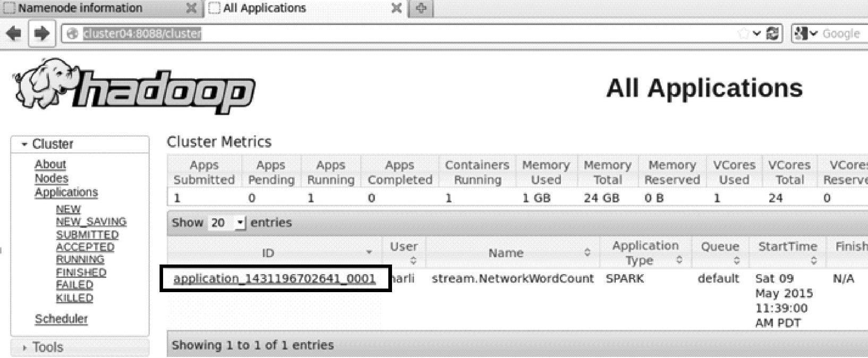Filter applications by ACCEPTED state

point(85,247)
